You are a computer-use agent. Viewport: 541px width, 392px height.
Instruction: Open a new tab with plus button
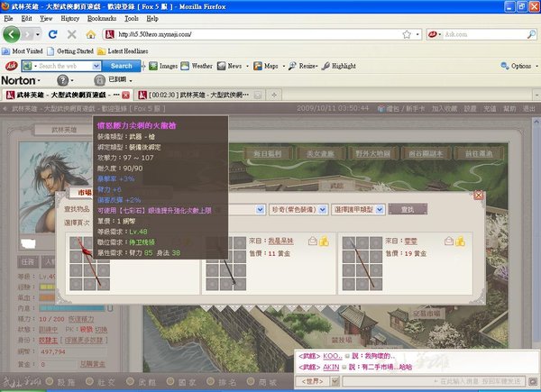pyautogui.click(x=274, y=95)
